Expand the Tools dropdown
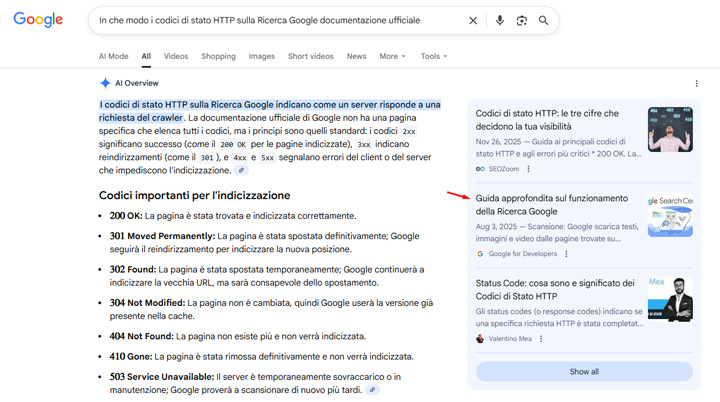This screenshot has height=402, width=720. [433, 56]
